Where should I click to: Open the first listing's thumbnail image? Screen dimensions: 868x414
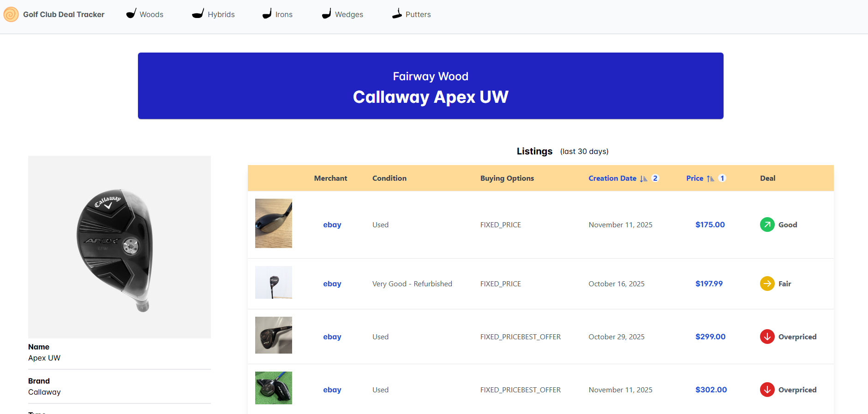[274, 223]
